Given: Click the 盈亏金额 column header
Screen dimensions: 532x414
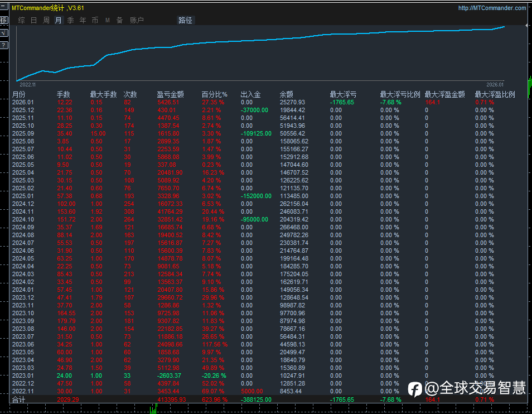Looking at the screenshot, I should 170,94.
